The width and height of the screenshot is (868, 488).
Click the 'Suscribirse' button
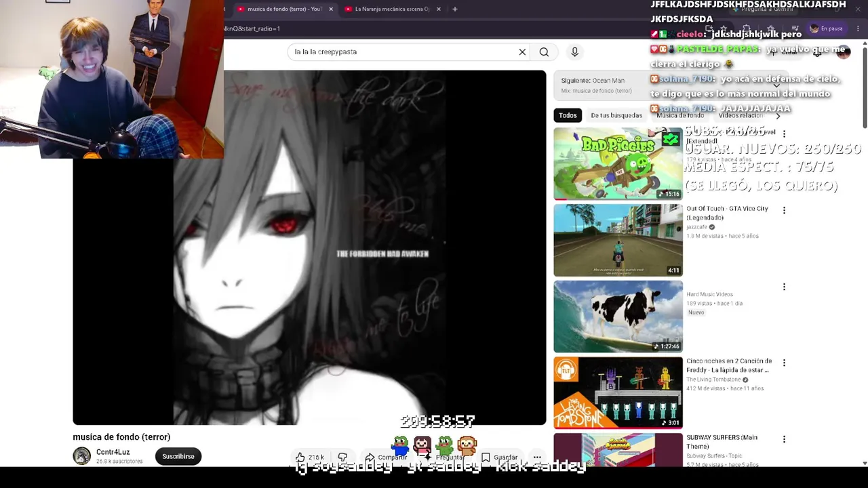[178, 456]
